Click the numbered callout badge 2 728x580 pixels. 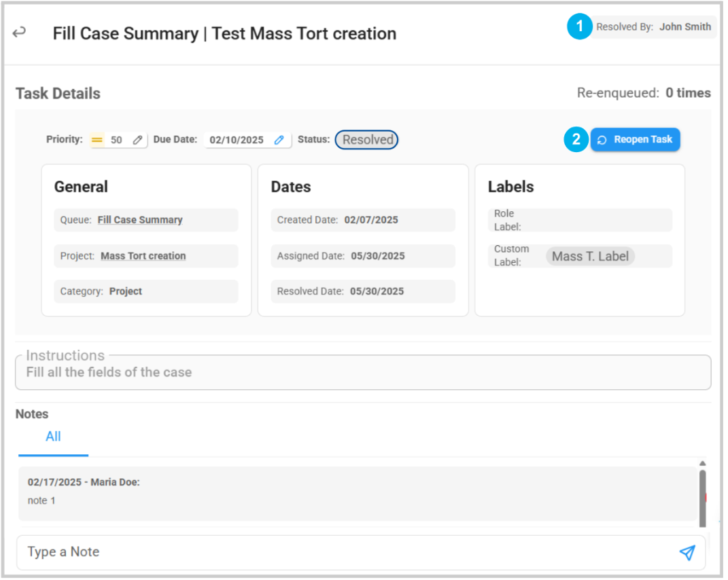pyautogui.click(x=576, y=140)
